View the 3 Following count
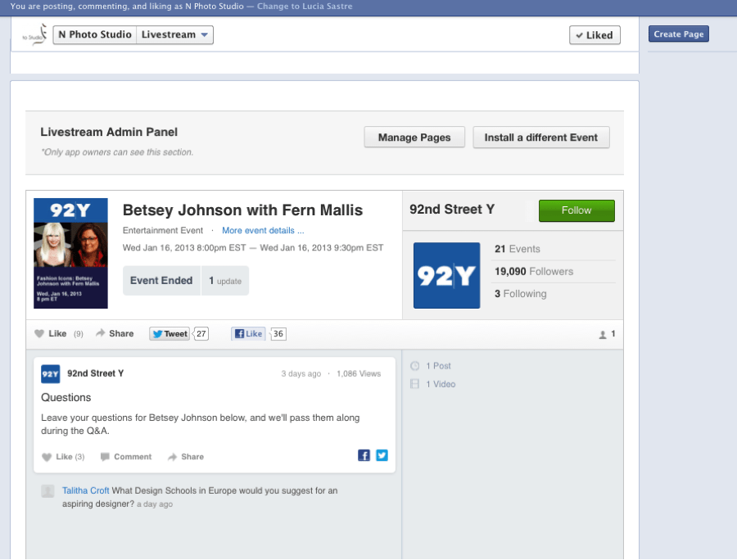 click(520, 294)
